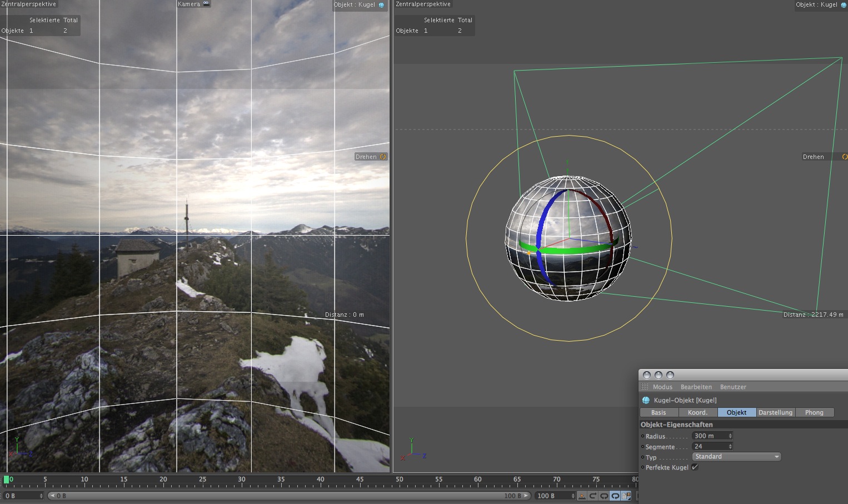Click the highlighted loop playback icon

pos(615,496)
